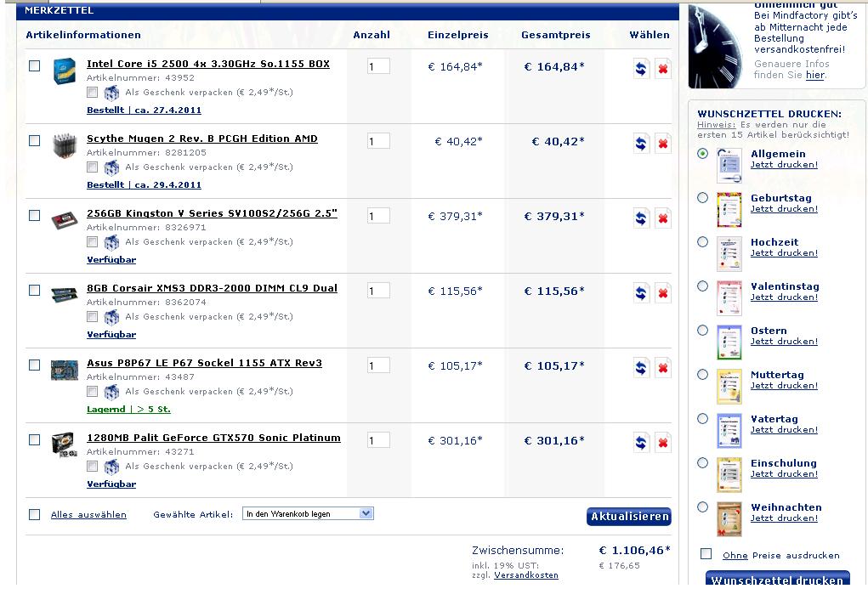Tick the selection checkbox for Intel Core i5

(35, 65)
